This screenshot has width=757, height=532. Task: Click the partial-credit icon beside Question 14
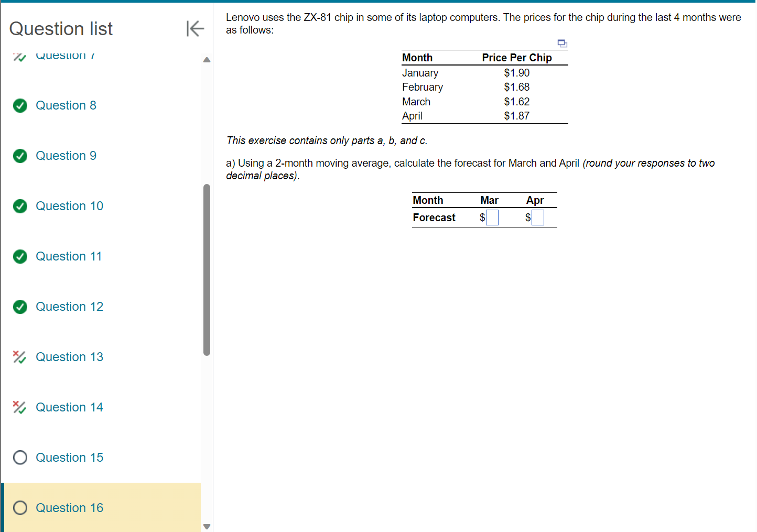click(19, 407)
